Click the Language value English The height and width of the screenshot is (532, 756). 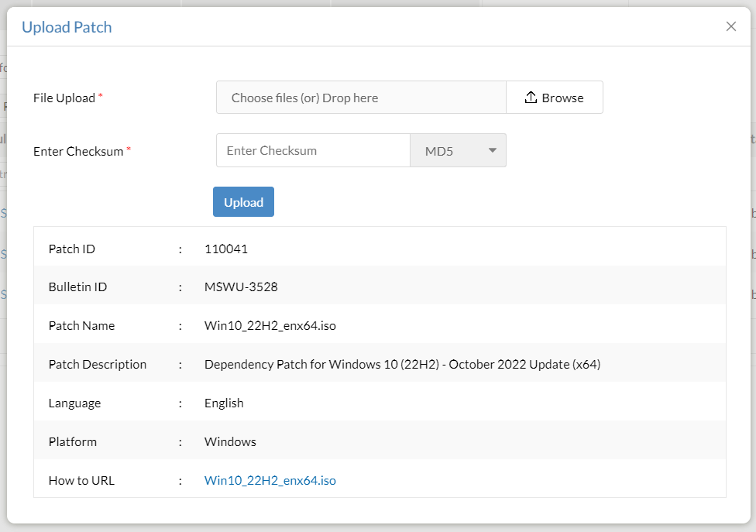(x=224, y=403)
